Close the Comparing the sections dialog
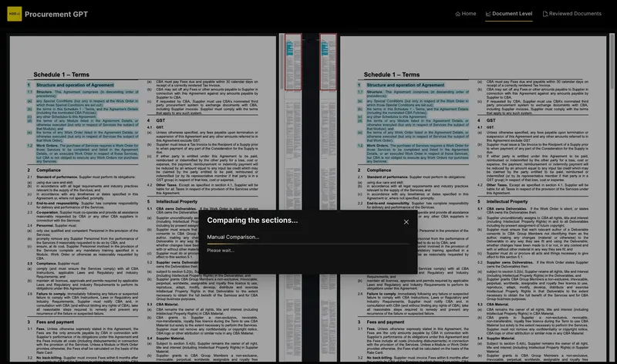Screen dimensions: 617x364 point(406,222)
